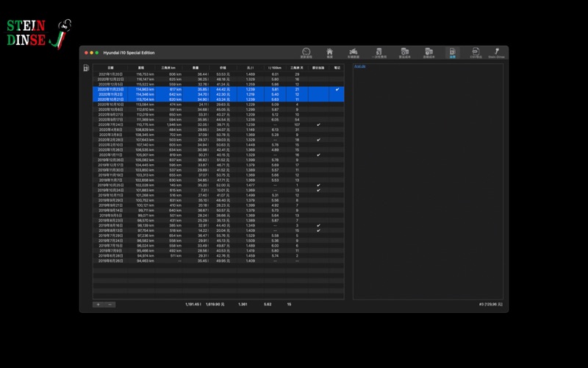Click the 106,535 km mileage cell
Viewport: 588px width, 368px height.
(x=145, y=150)
